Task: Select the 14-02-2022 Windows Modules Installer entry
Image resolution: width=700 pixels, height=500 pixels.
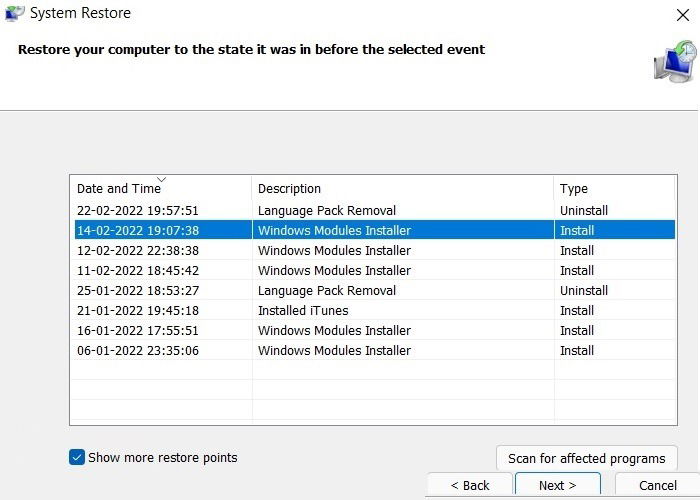Action: click(374, 230)
